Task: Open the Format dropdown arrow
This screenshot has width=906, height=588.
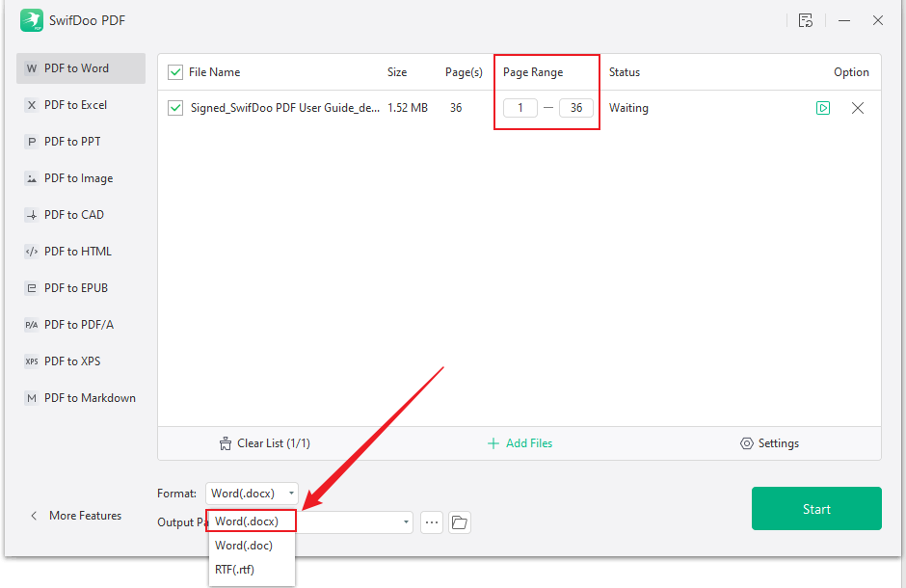Action: click(291, 494)
